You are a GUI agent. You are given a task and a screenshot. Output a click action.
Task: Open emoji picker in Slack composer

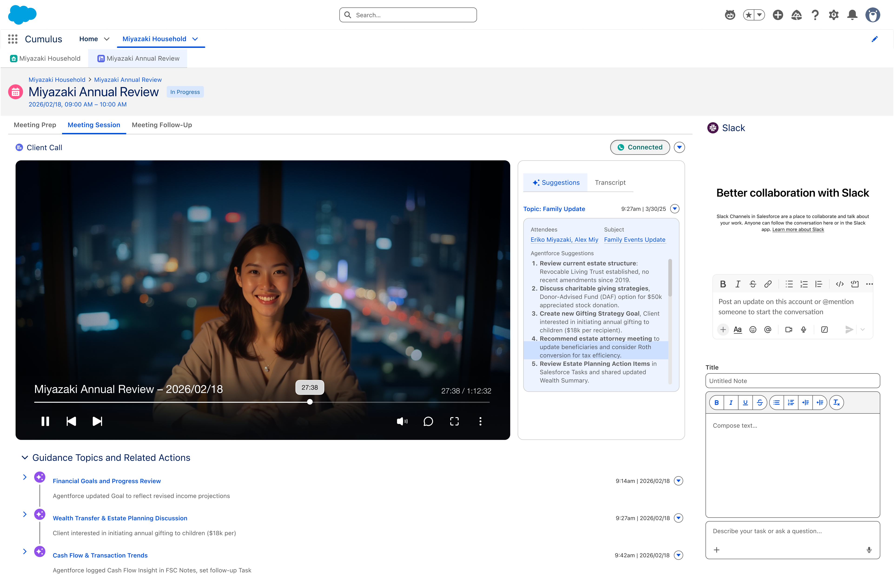(753, 329)
